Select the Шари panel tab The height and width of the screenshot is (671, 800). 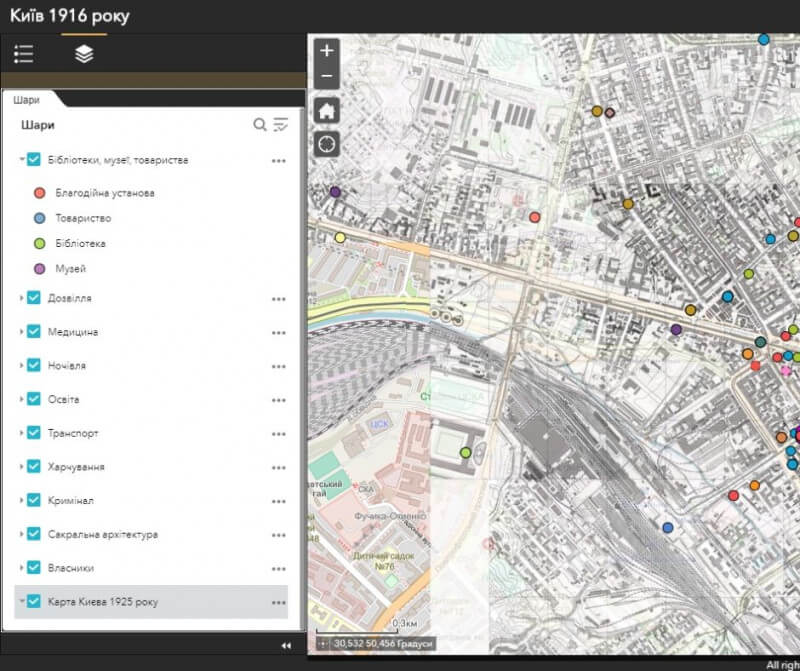tap(27, 99)
